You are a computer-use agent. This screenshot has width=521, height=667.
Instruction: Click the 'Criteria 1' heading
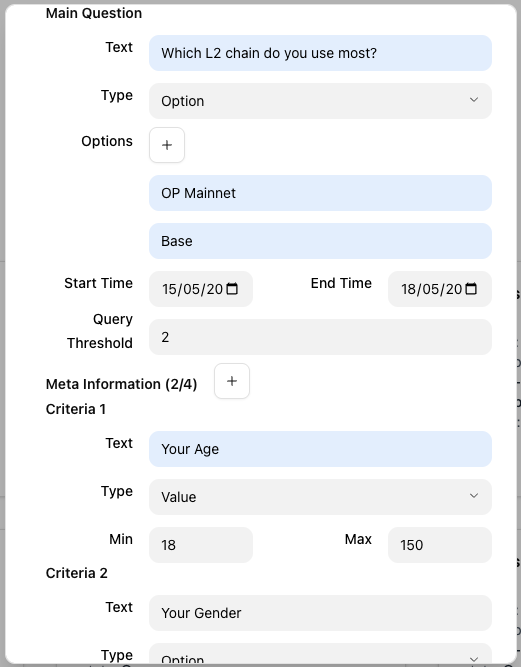(76, 409)
